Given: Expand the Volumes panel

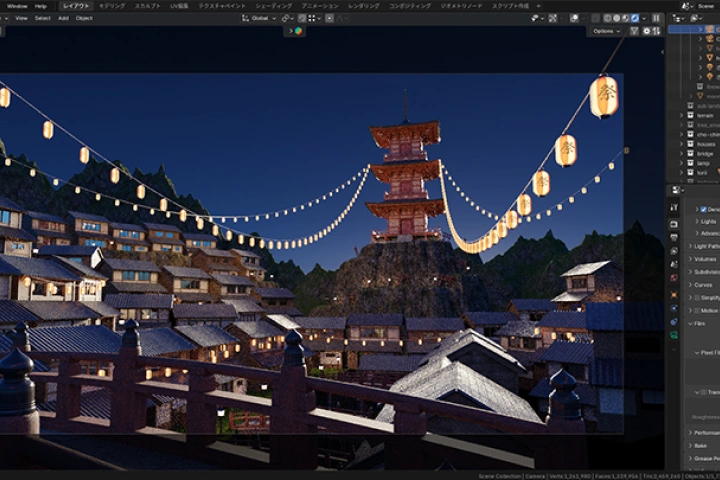Looking at the screenshot, I should [x=705, y=258].
